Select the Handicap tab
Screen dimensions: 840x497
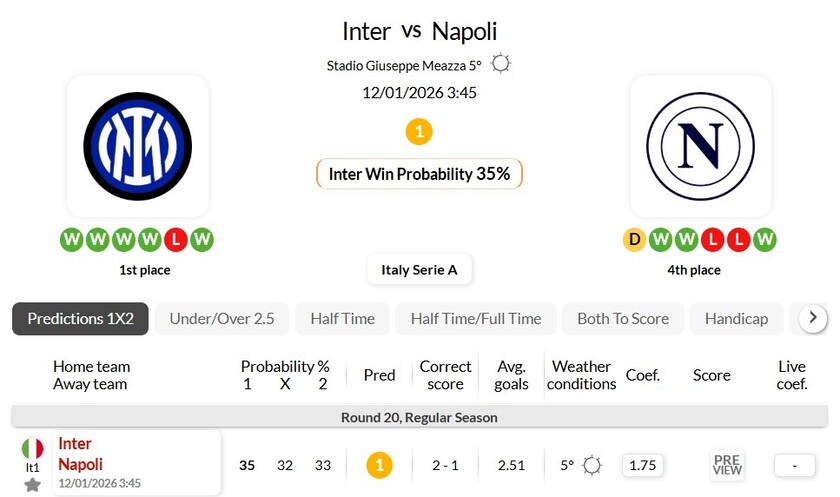[x=736, y=319]
